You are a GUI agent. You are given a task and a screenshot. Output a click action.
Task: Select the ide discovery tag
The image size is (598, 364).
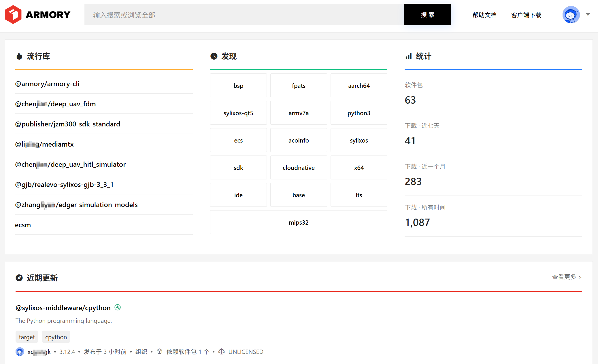pos(238,195)
